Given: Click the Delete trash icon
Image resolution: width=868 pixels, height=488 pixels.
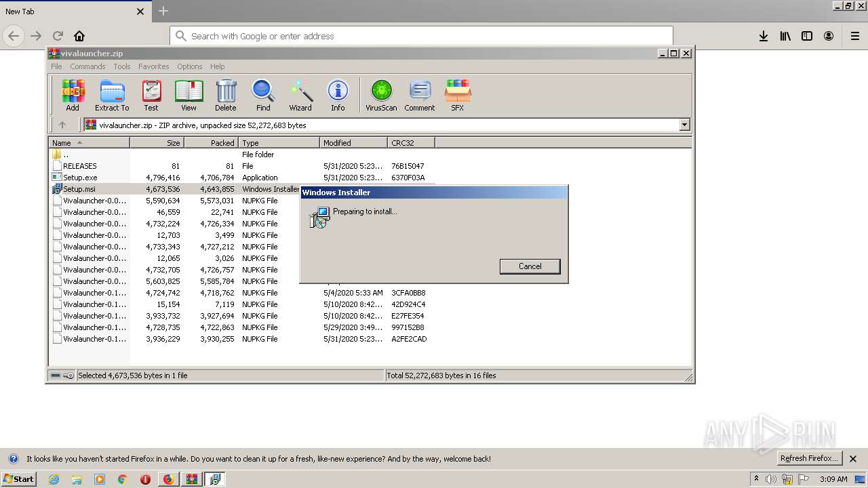Looking at the screenshot, I should [226, 95].
